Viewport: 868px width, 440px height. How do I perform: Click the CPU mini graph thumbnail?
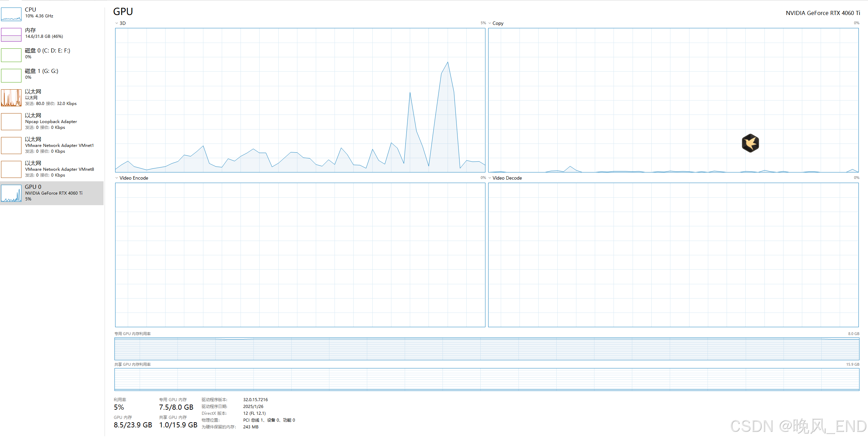click(11, 14)
